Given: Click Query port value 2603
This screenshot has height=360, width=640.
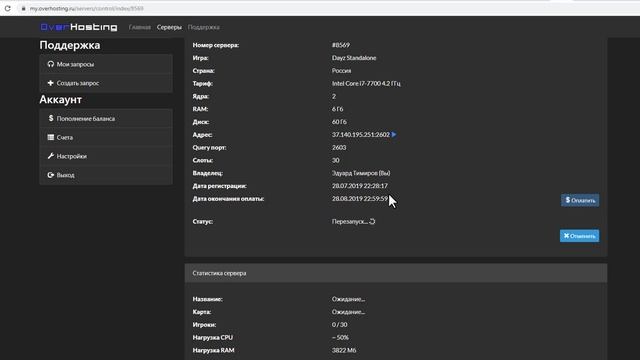Looking at the screenshot, I should [x=339, y=147].
